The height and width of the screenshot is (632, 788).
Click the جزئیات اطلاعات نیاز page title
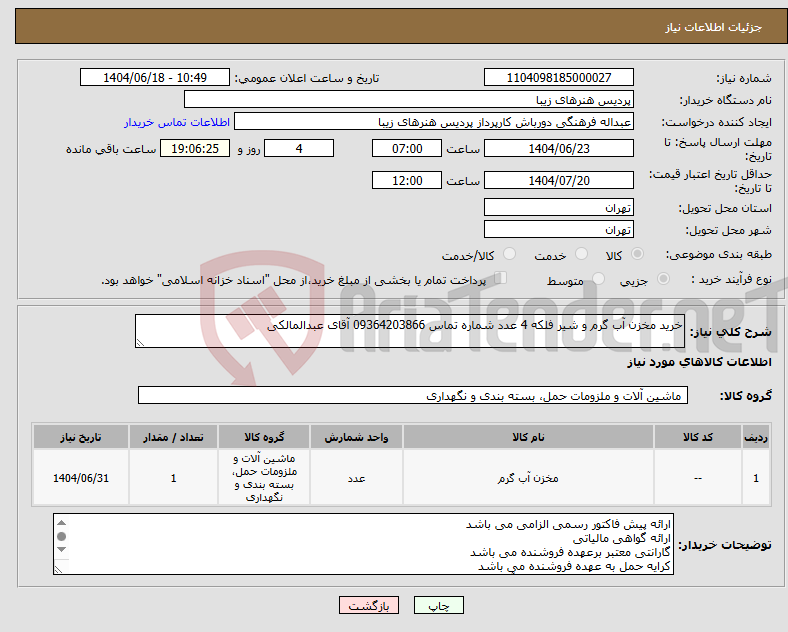(x=714, y=27)
